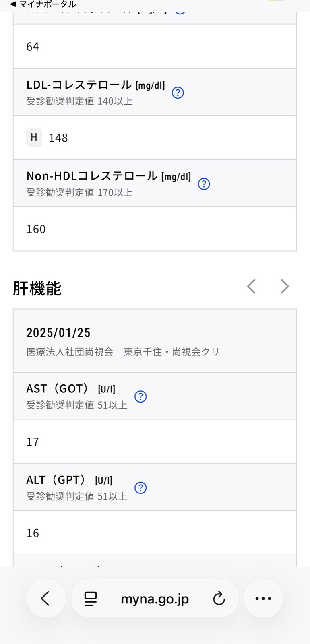Tap the ALT value 16

(33, 533)
